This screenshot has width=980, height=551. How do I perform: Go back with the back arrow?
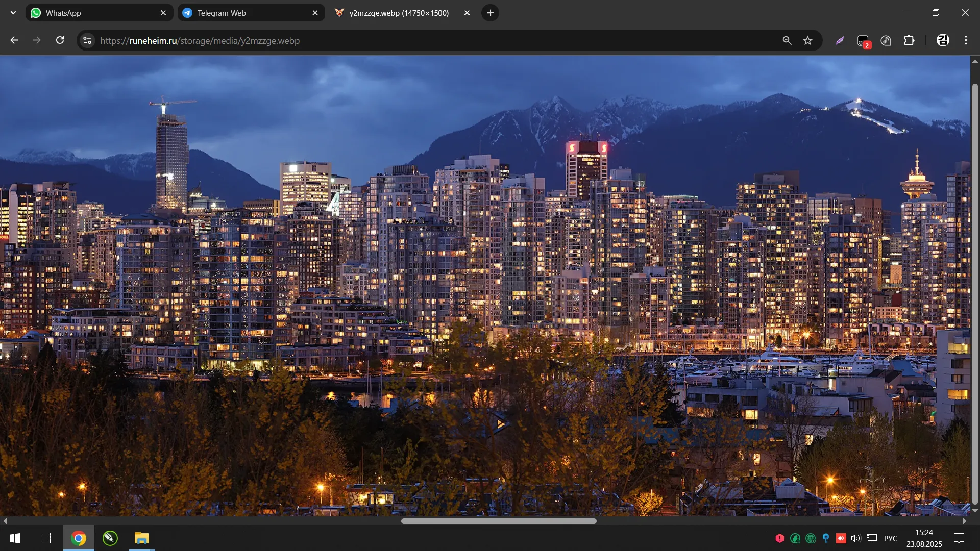14,40
